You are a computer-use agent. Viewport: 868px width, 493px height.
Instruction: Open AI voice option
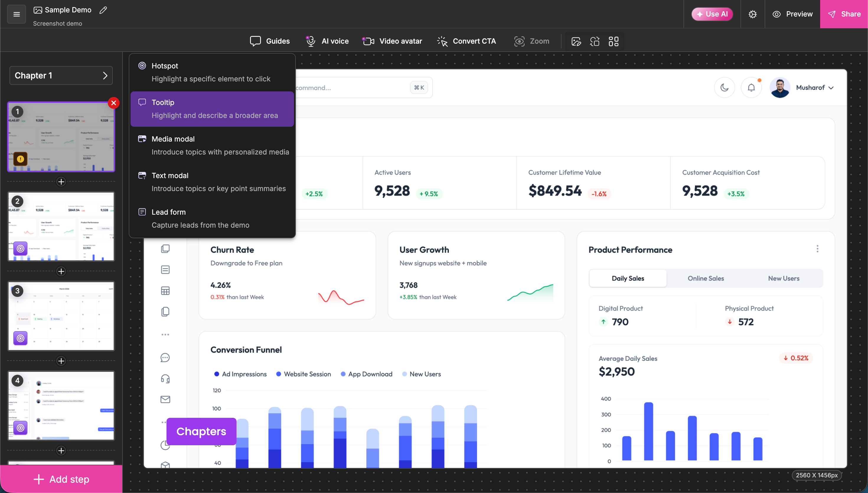coord(327,41)
